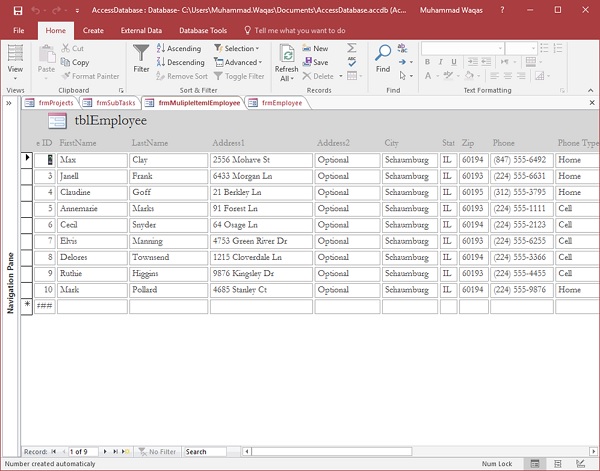The image size is (600, 471).
Task: Toggle the Underline formatting button
Action: pos(452,62)
